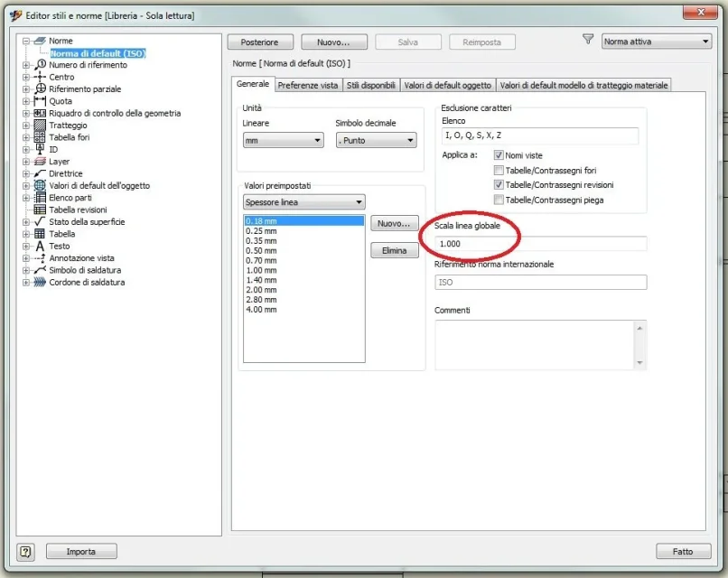Viewport: 728px width, 578px height.
Task: Click inside the Commenti text area
Action: point(535,345)
